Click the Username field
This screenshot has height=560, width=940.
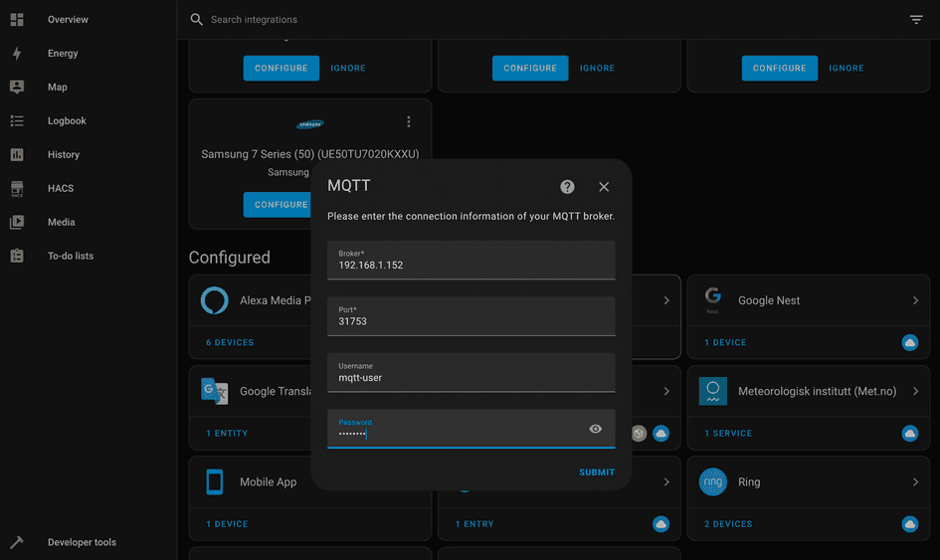click(471, 372)
